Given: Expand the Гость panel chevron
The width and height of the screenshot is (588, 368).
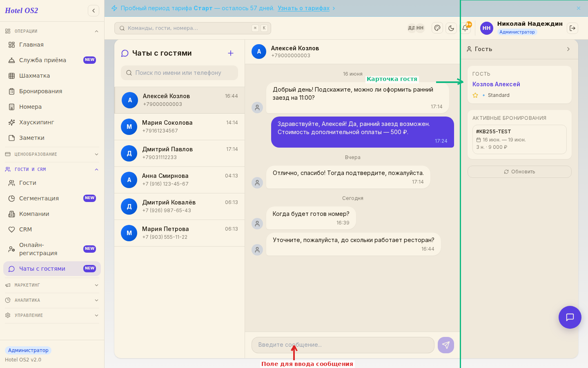Looking at the screenshot, I should tap(568, 49).
